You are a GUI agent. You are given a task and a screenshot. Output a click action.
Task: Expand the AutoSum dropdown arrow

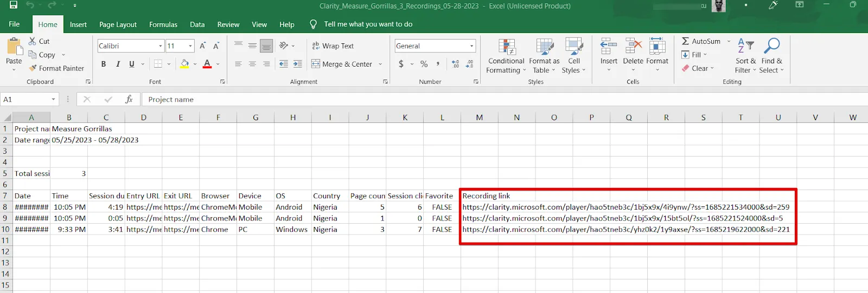[729, 41]
